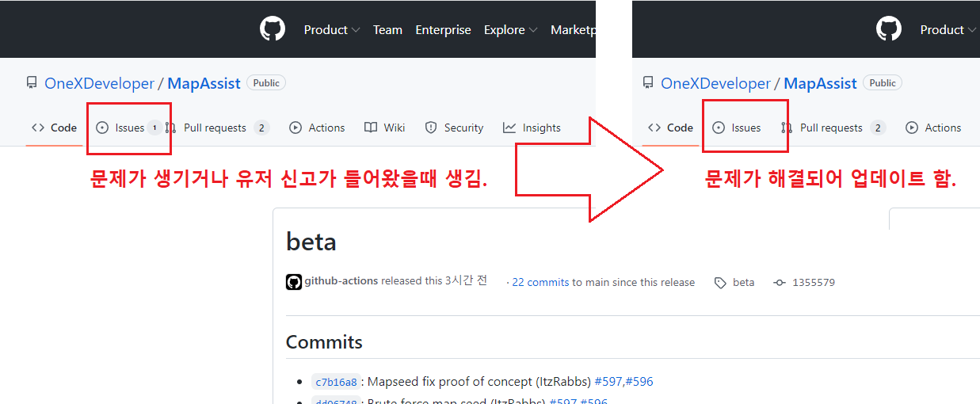Expand Product dropdown in left screenshot header
980x404 pixels.
[332, 30]
